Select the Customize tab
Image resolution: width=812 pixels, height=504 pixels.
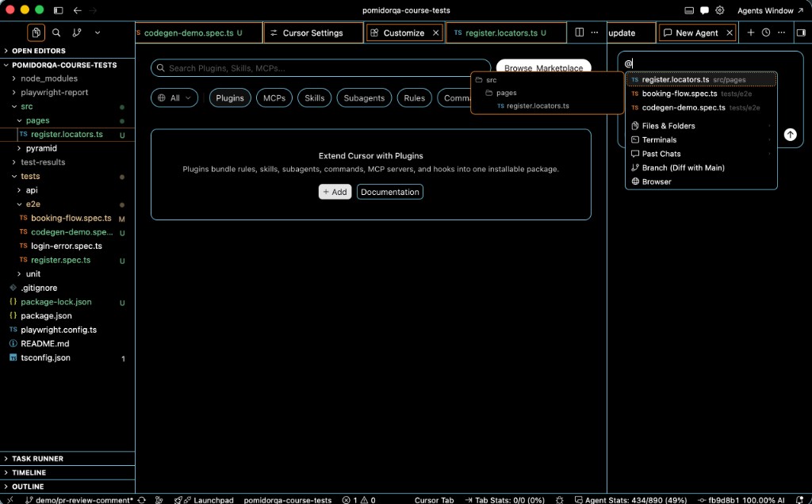tap(404, 32)
